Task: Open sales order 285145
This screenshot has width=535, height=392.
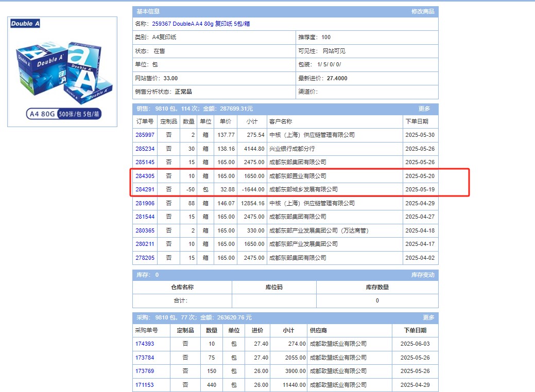Action: pos(145,162)
